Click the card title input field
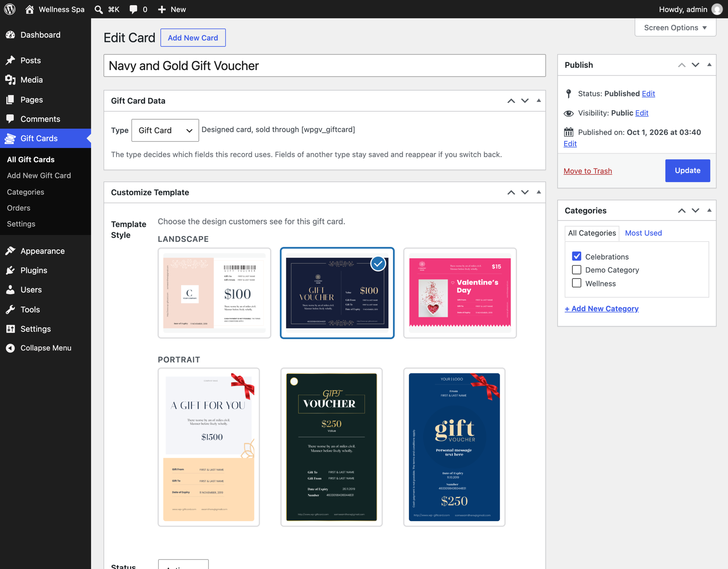The image size is (728, 569). coord(324,66)
